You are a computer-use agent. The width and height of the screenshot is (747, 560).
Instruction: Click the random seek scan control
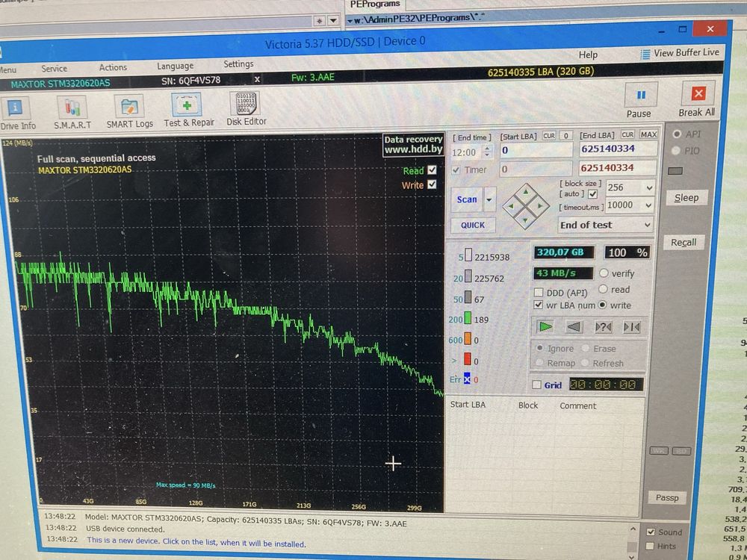[604, 327]
